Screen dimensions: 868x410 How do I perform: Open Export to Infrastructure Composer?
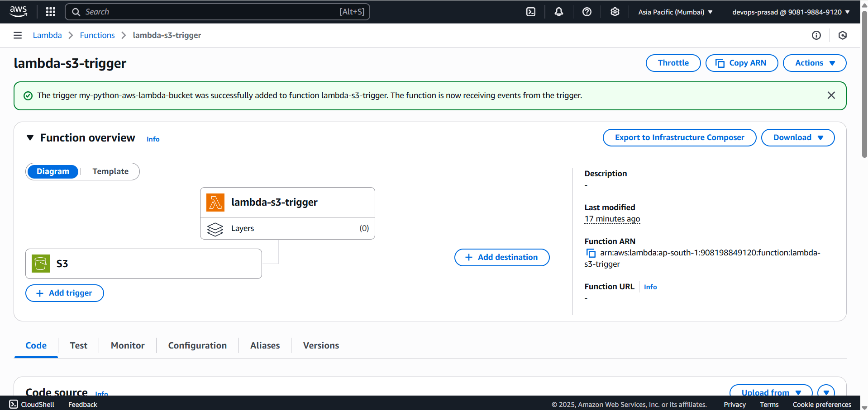(x=679, y=137)
